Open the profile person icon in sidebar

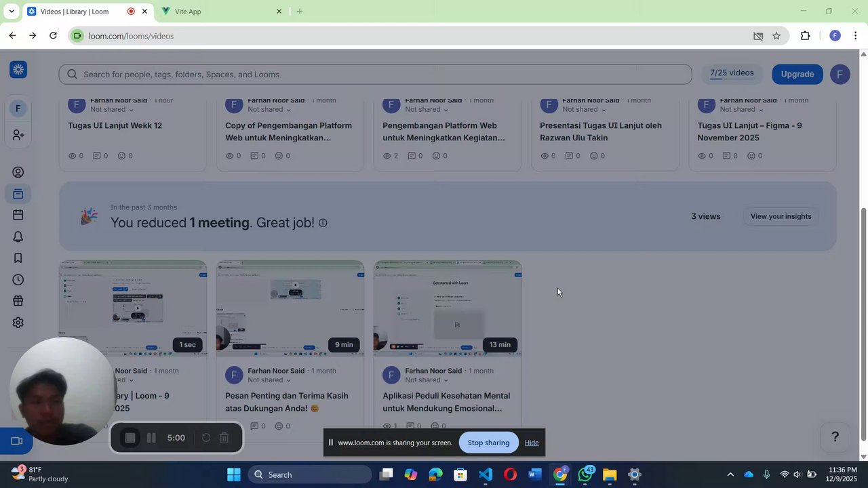tap(18, 172)
